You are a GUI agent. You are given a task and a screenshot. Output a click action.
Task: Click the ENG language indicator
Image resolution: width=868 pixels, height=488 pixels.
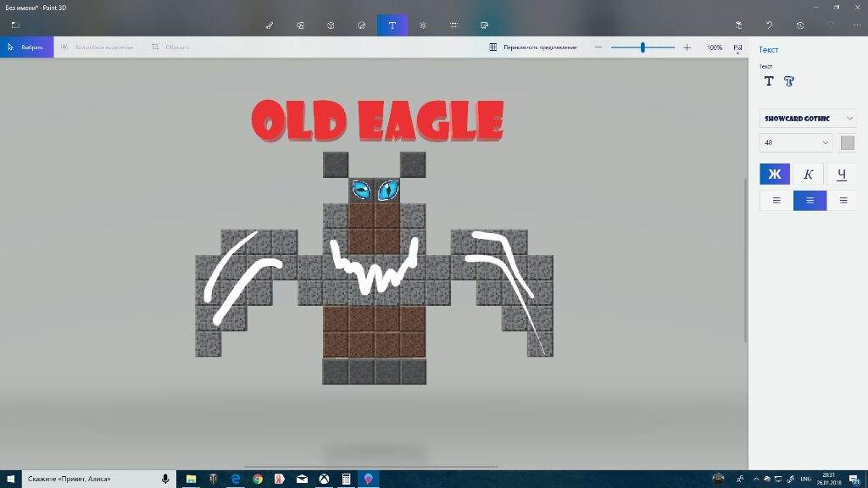pos(806,480)
